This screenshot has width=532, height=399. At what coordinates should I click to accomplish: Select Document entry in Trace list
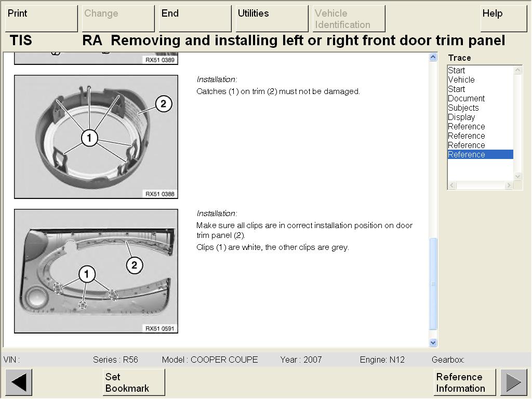click(x=466, y=98)
